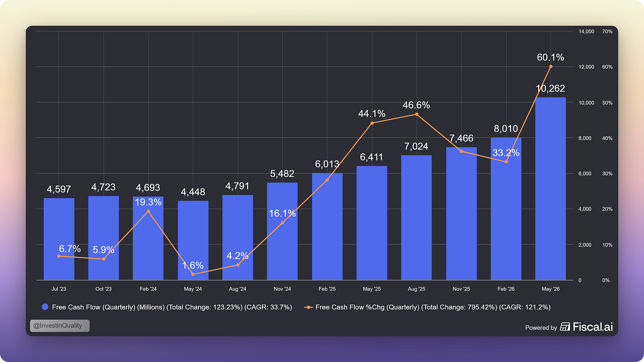Viewport: 644px width, 362px height.
Task: Click the 33.2% orange data point
Action: 506,162
